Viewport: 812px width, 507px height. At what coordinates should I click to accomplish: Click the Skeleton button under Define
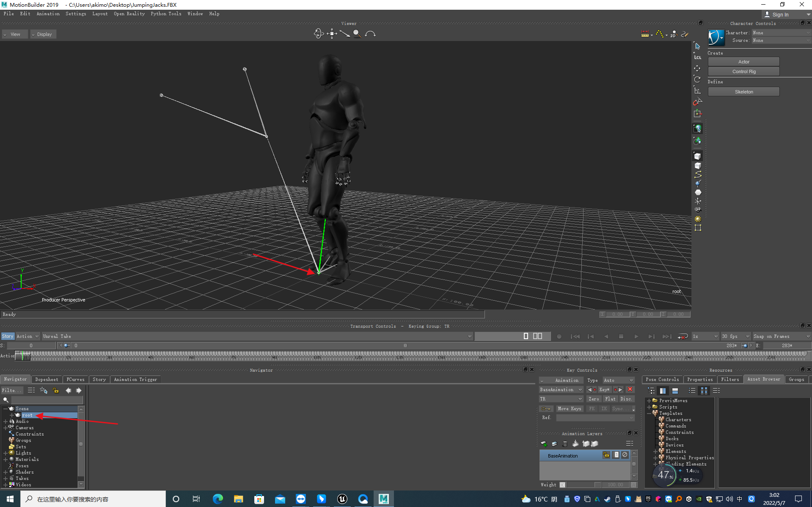[x=743, y=92]
